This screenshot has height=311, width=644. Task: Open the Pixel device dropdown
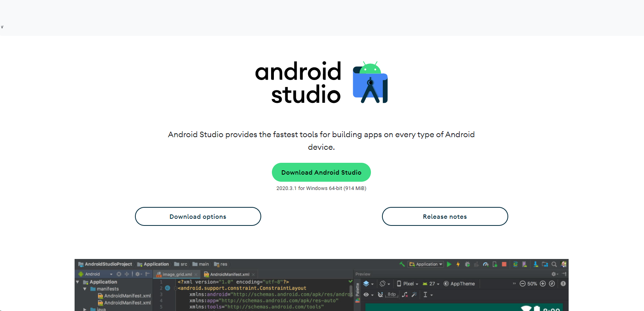click(407, 283)
